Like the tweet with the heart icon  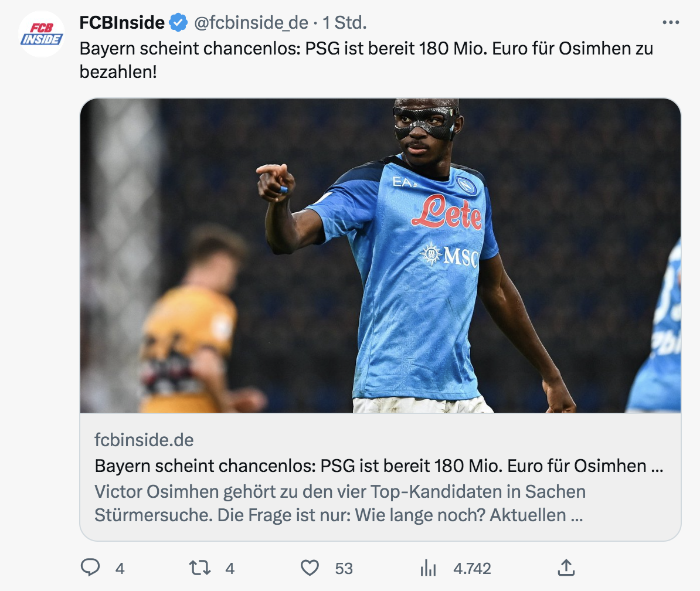[x=310, y=568]
